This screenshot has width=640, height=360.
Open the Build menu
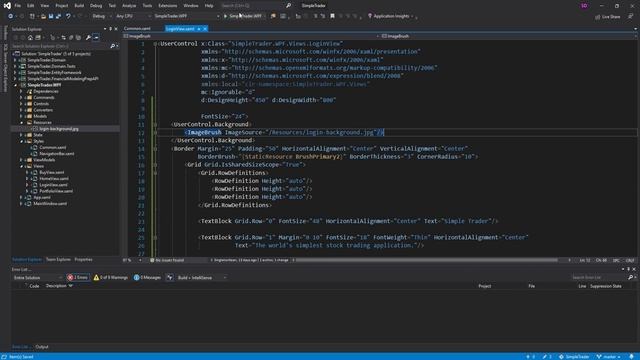pyautogui.click(x=79, y=6)
